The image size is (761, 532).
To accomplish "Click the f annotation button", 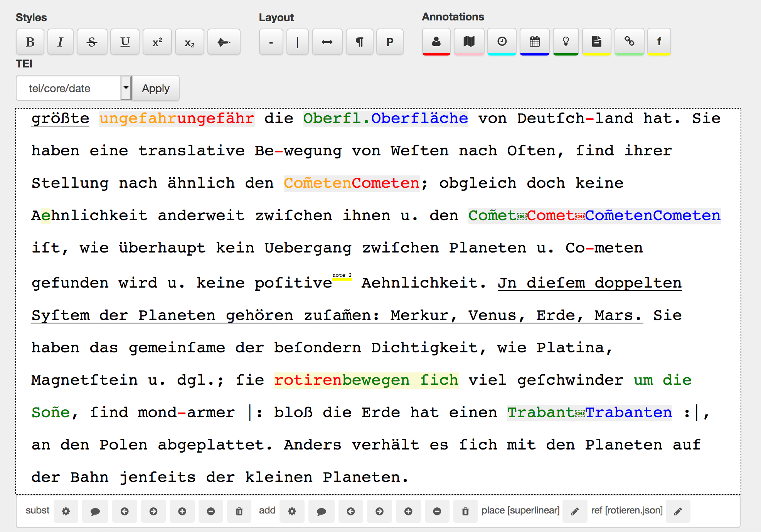I will [x=659, y=41].
